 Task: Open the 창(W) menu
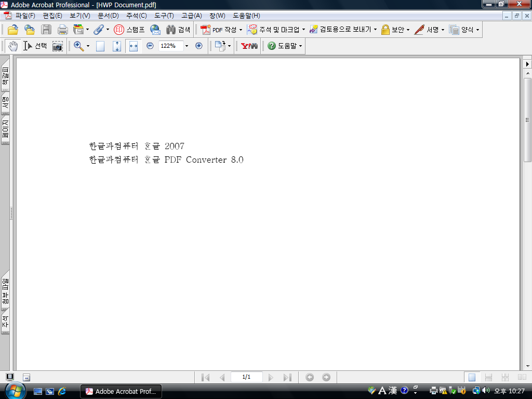click(217, 16)
